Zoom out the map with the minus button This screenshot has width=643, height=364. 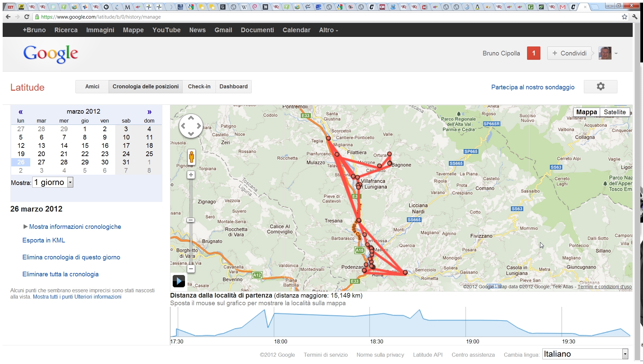[x=191, y=268]
